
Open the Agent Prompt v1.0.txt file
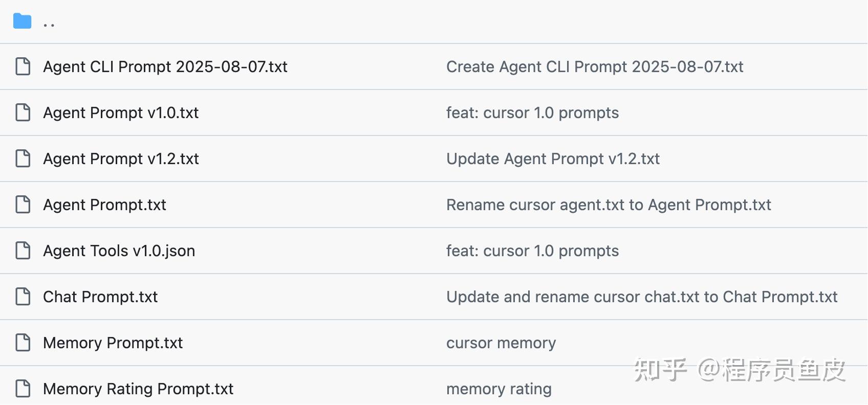[x=121, y=113]
